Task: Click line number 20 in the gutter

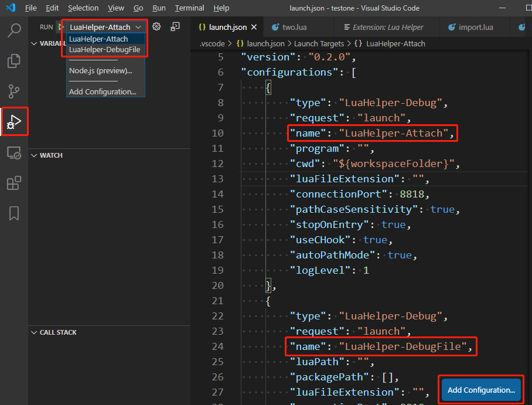Action: click(217, 285)
